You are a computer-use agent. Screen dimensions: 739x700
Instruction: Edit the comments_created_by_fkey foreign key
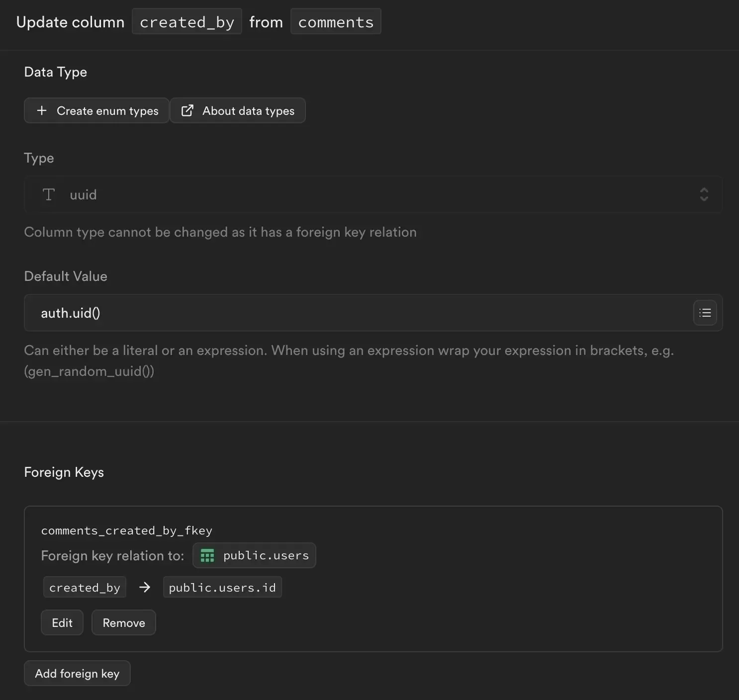[x=62, y=622]
